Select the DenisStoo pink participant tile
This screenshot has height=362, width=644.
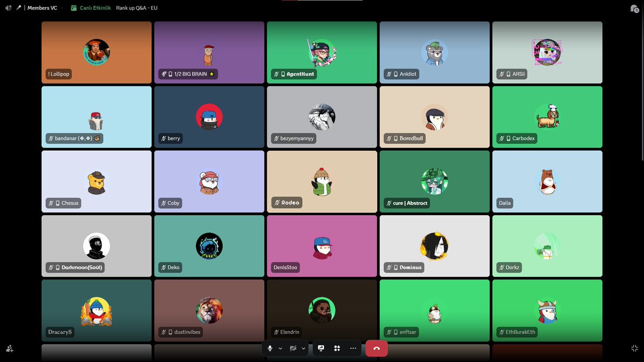322,246
